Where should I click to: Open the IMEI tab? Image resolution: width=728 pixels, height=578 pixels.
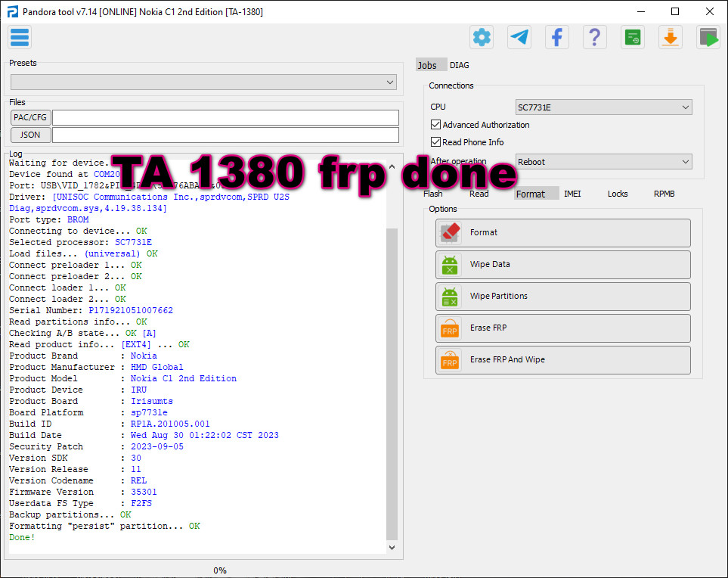572,194
